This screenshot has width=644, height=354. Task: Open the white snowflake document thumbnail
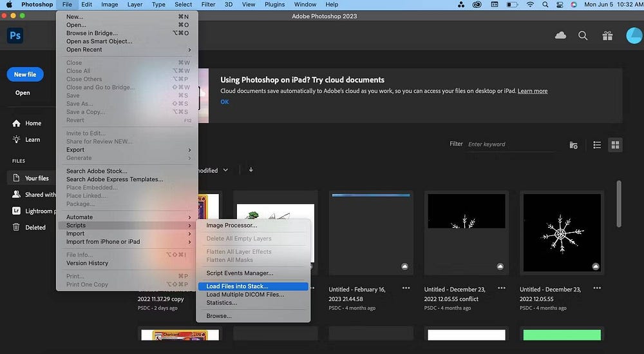(561, 231)
